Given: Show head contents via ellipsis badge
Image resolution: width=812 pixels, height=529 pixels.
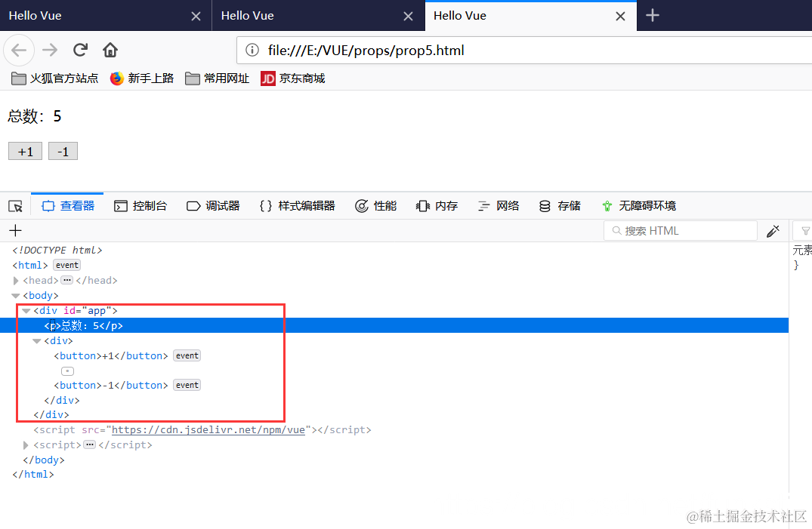Looking at the screenshot, I should (66, 280).
